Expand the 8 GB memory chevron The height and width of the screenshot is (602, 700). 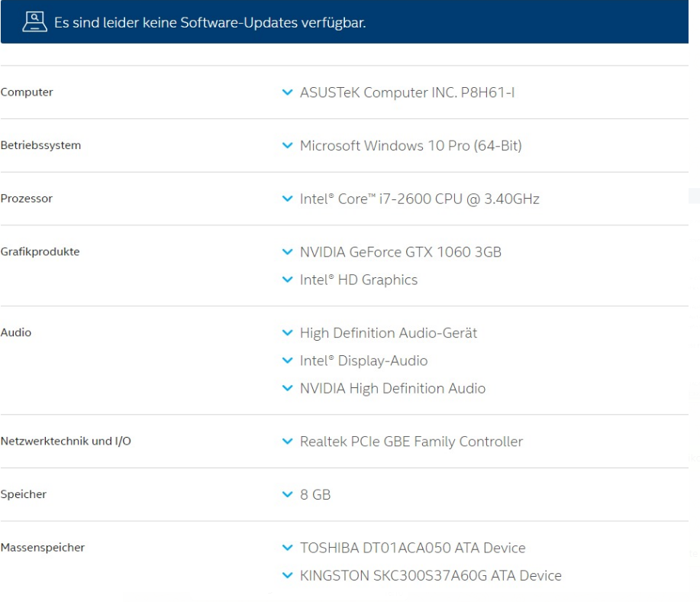coord(288,494)
